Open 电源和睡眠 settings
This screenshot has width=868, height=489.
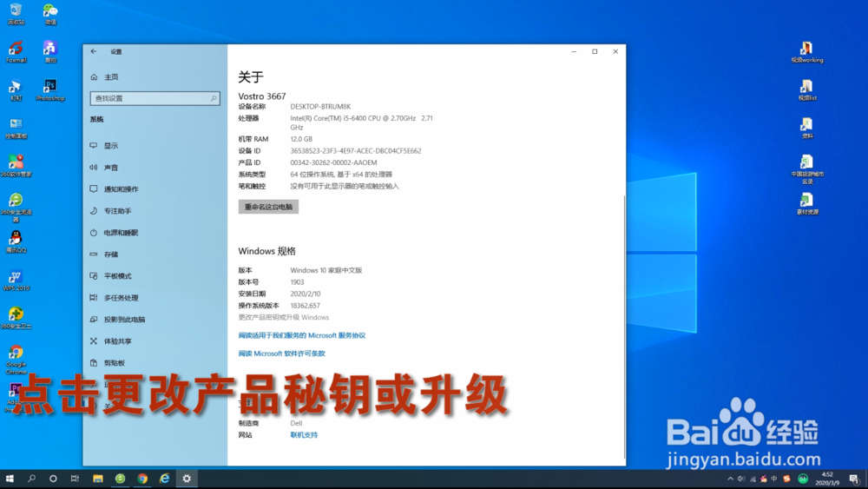pos(115,233)
